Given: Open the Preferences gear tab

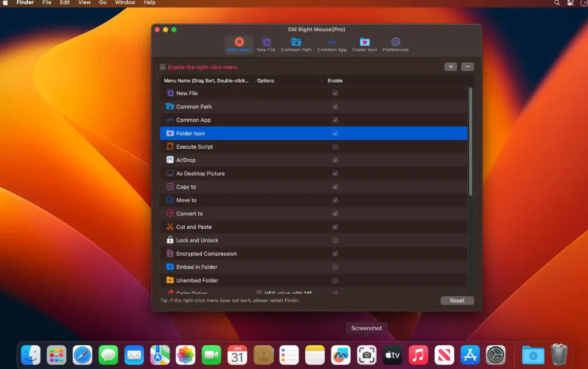Looking at the screenshot, I should [x=395, y=44].
